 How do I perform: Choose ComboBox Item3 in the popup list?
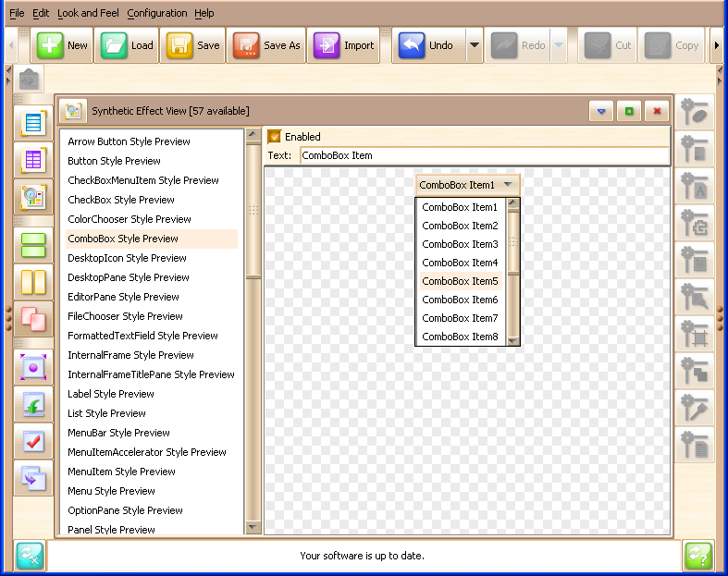point(460,244)
